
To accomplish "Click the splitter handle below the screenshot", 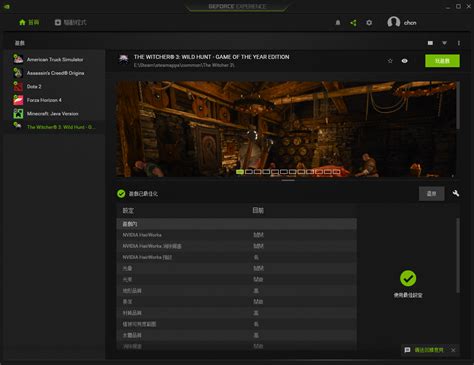I will [288, 180].
